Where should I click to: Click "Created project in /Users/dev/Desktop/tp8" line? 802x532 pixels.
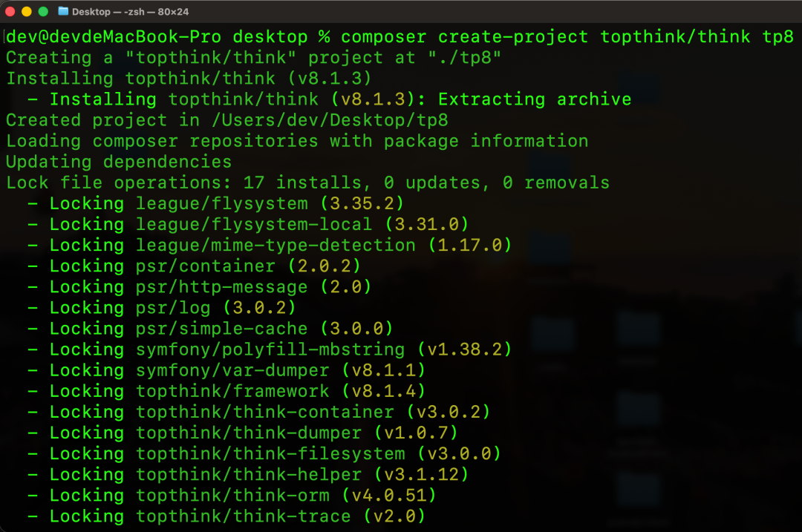pos(227,120)
